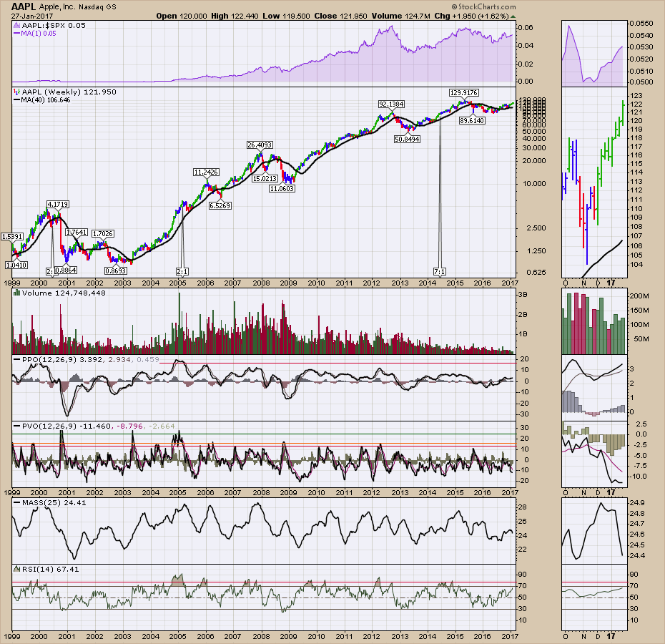Image resolution: width=665 pixels, height=644 pixels.
Task: Click the 15.0213 price annotation
Action: (x=265, y=178)
